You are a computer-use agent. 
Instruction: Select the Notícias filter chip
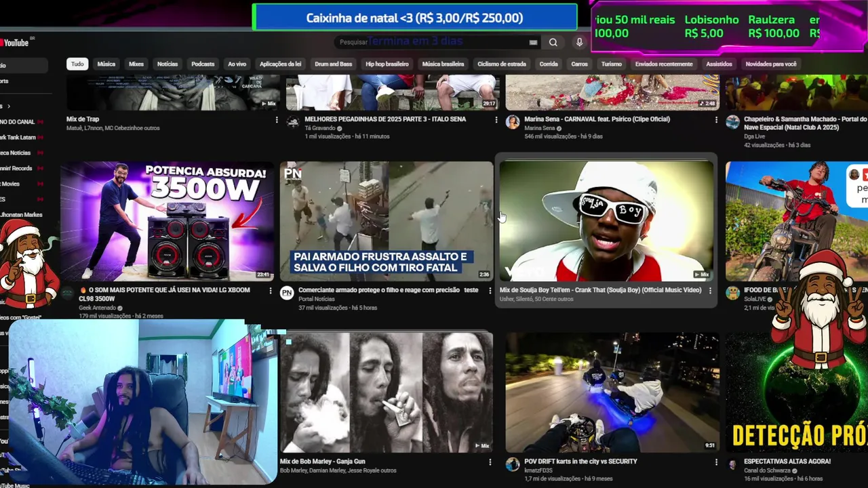click(167, 64)
